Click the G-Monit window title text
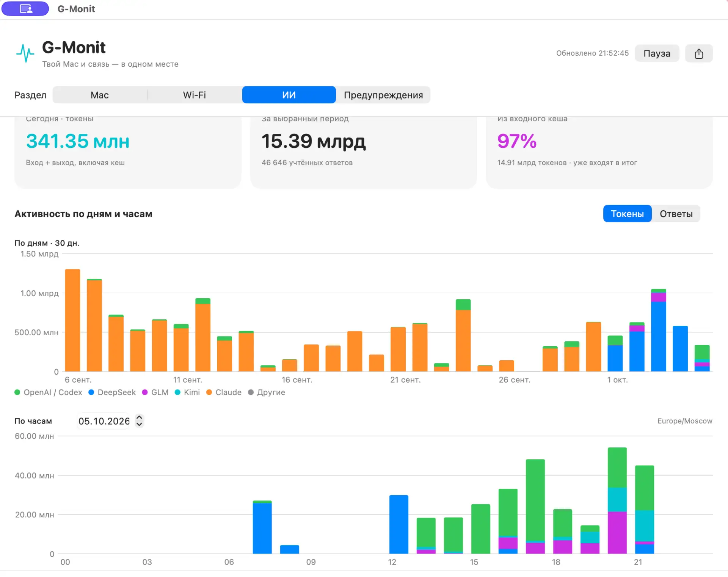The height and width of the screenshot is (577, 728). point(76,9)
